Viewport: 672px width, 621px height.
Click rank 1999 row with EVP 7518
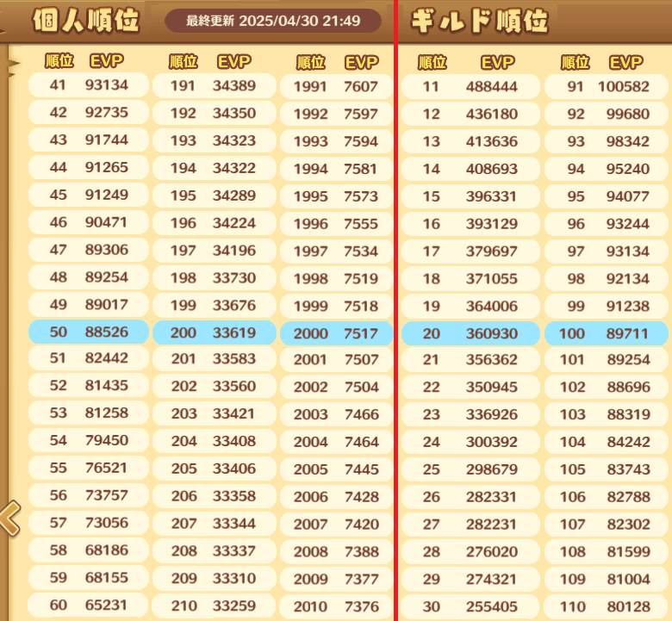336,306
